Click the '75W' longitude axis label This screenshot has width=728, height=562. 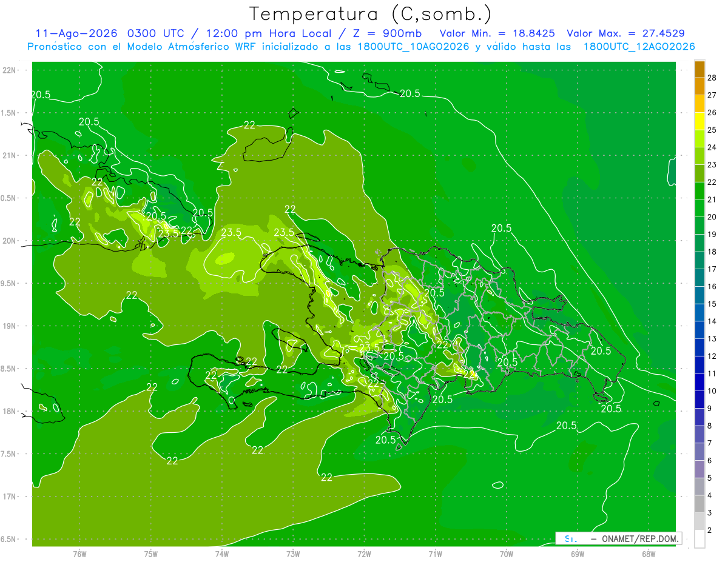click(151, 554)
